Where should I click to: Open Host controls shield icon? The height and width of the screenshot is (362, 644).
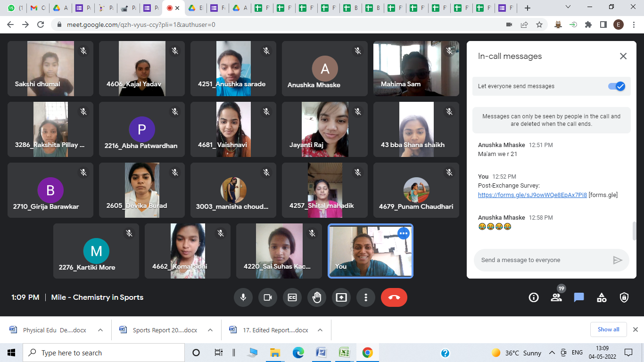624,297
